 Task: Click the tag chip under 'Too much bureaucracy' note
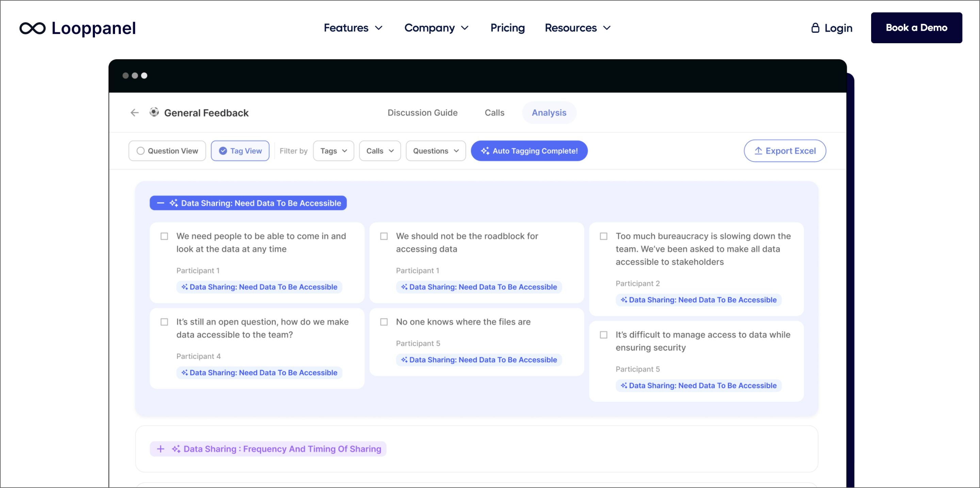click(699, 300)
